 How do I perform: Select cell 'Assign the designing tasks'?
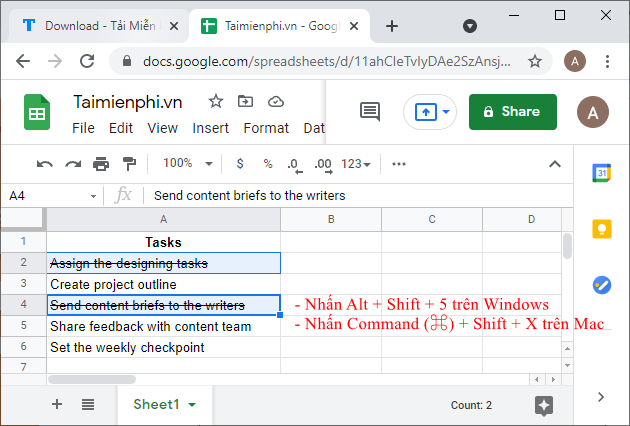(x=164, y=263)
